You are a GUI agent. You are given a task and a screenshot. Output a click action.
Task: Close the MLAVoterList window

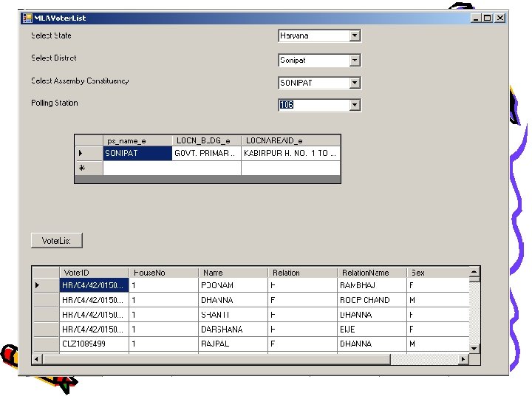point(500,18)
